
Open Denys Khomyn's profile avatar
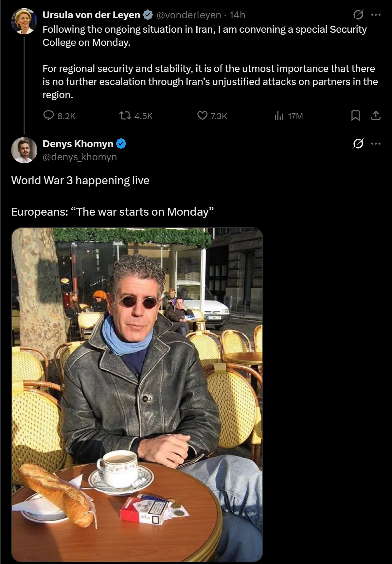point(24,150)
